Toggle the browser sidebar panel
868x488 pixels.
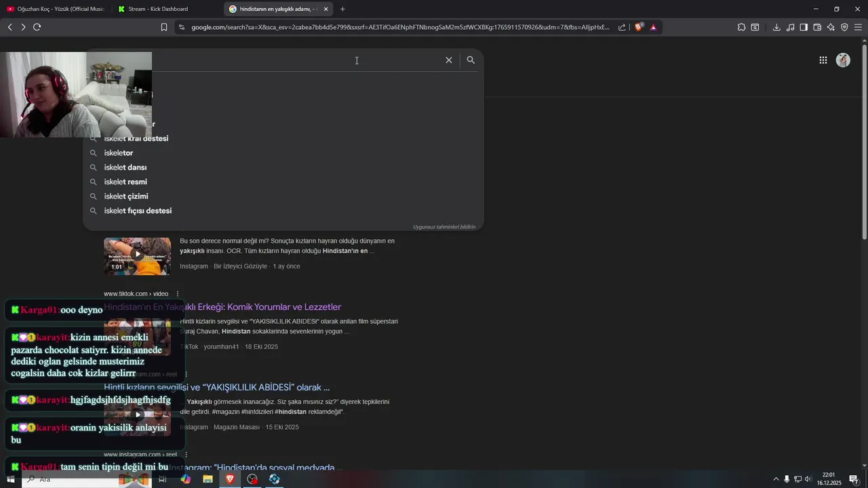(804, 27)
